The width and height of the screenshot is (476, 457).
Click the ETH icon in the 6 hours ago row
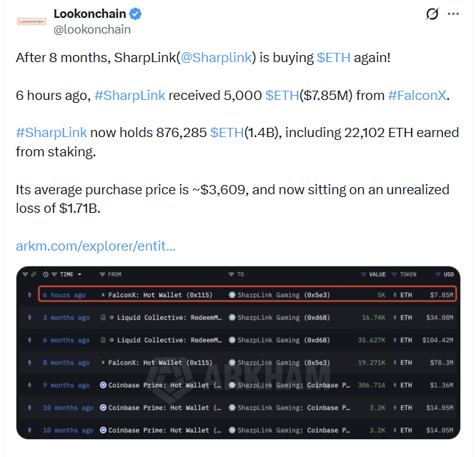pyautogui.click(x=395, y=295)
